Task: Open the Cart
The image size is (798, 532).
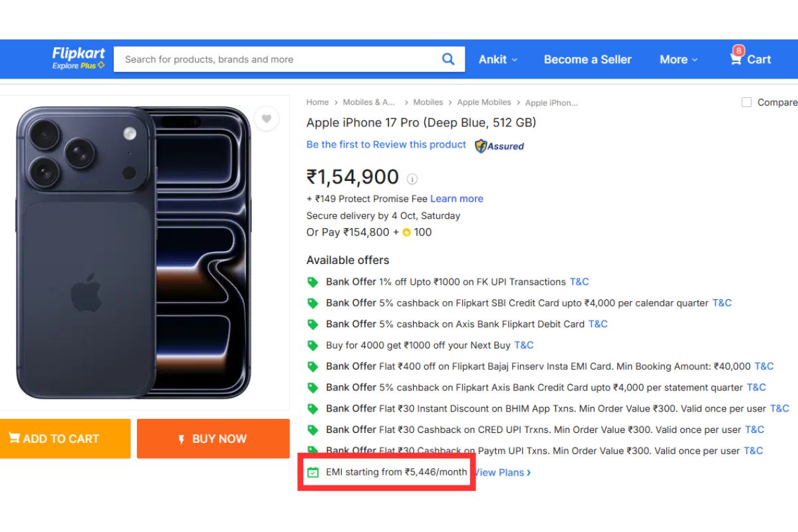Action: 749,59
